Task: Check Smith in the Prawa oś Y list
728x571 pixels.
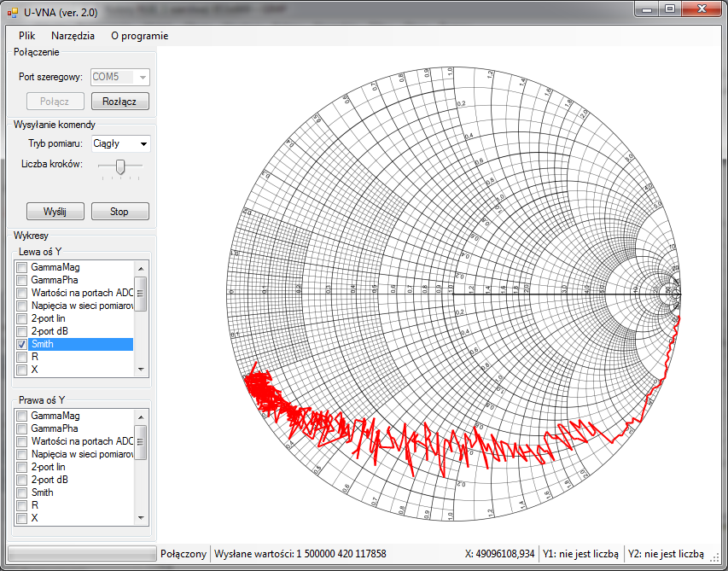Action: [22, 492]
